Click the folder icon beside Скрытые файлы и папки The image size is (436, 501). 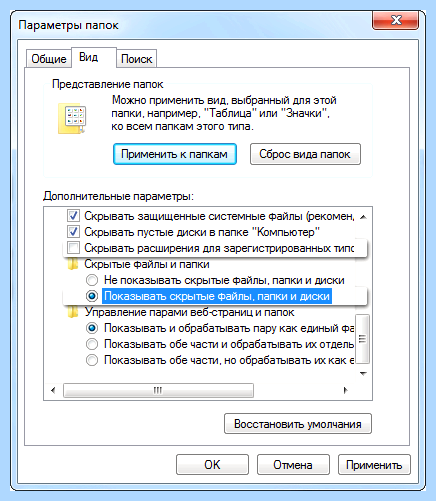coord(73,264)
